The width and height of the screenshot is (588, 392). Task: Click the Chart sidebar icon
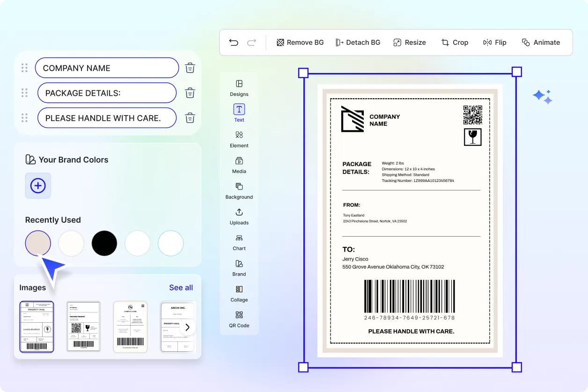(239, 242)
